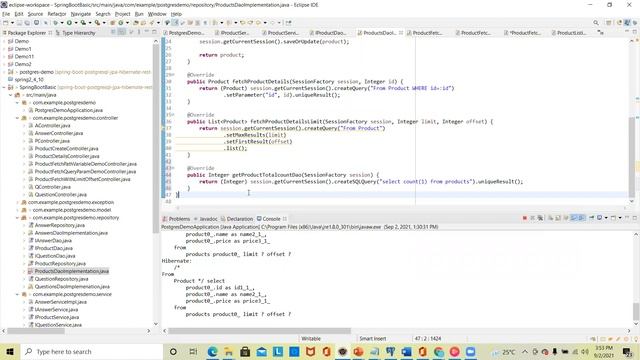Click the Windows taskbar search box
640x360 pixels.
click(91, 351)
